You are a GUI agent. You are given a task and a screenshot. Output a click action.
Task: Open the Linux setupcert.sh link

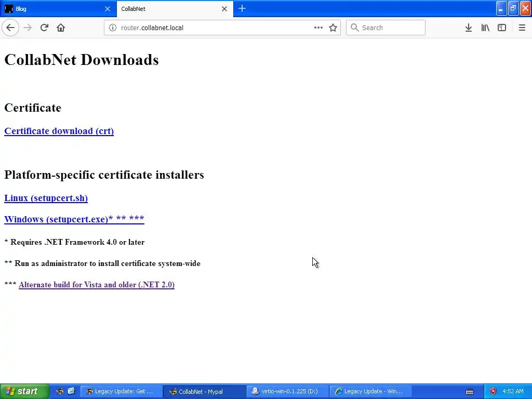[x=46, y=198]
